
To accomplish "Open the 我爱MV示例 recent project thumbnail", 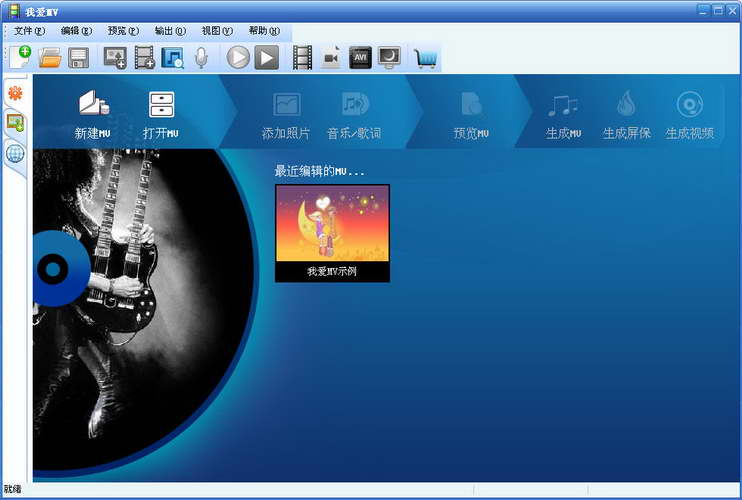I will (x=332, y=232).
